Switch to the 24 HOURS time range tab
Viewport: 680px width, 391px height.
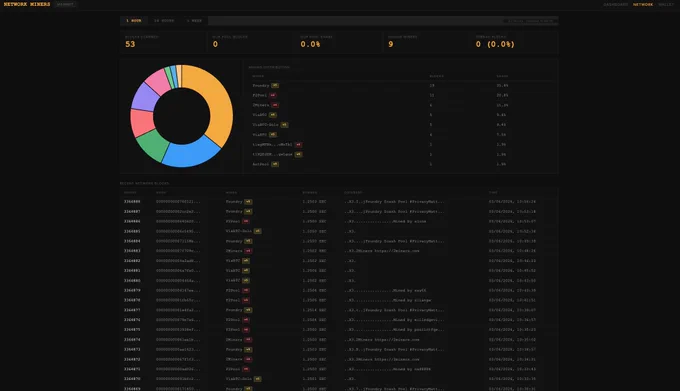point(164,20)
